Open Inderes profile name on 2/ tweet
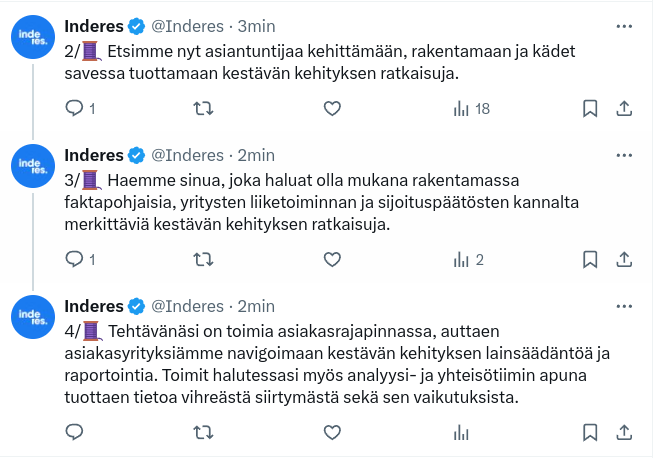Screen dimensions: 658x458 [93, 25]
